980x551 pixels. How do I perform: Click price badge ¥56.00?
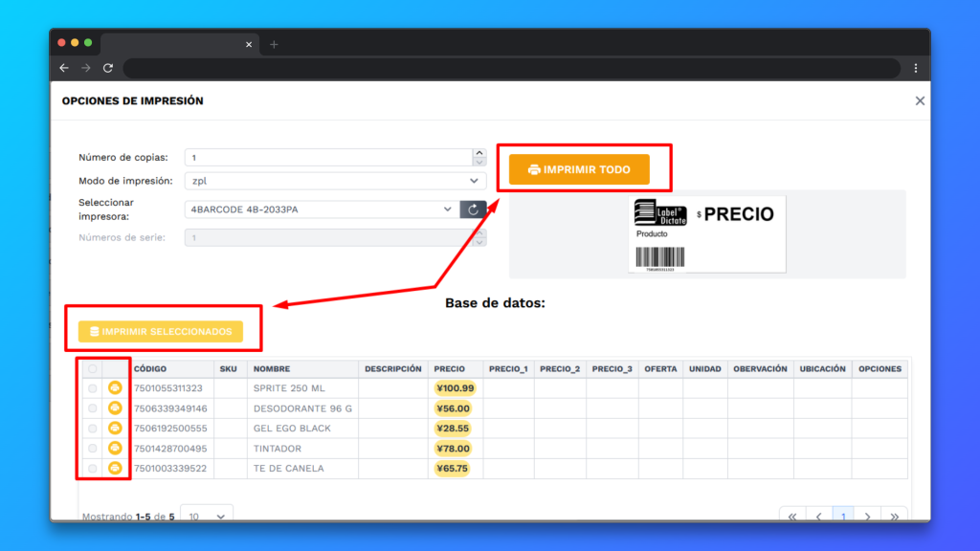(453, 408)
